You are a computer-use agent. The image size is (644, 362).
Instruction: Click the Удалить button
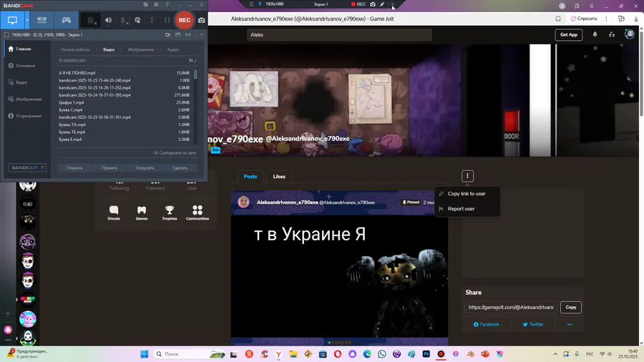pyautogui.click(x=180, y=168)
